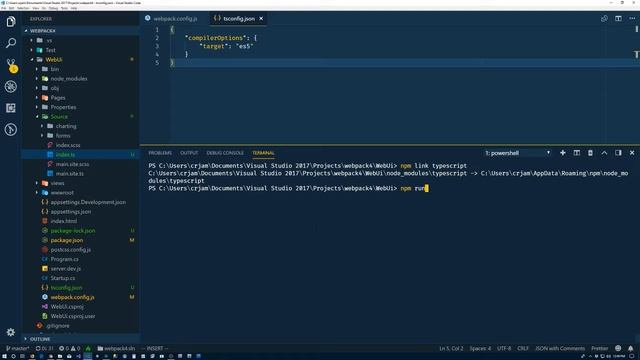The width and height of the screenshot is (640, 360).
Task: Click the Prettier status bar item
Action: click(x=600, y=348)
